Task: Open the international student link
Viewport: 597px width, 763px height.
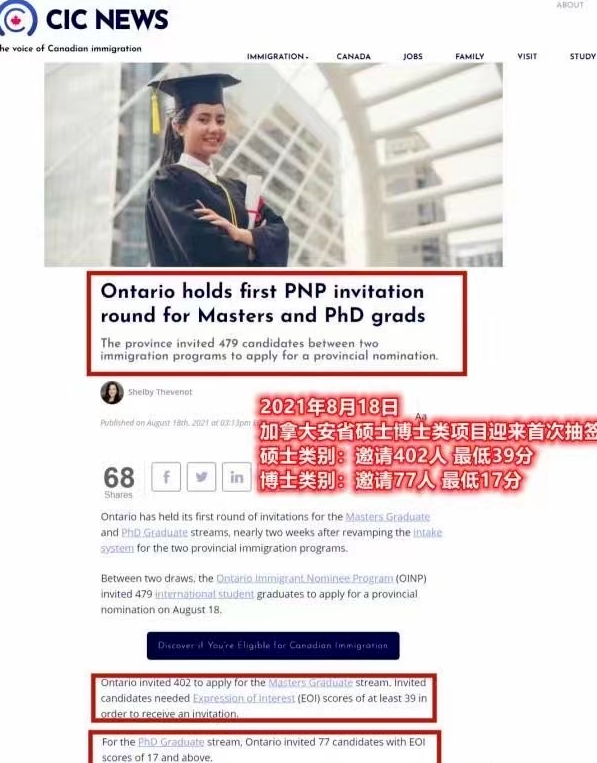Action: pyautogui.click(x=204, y=594)
